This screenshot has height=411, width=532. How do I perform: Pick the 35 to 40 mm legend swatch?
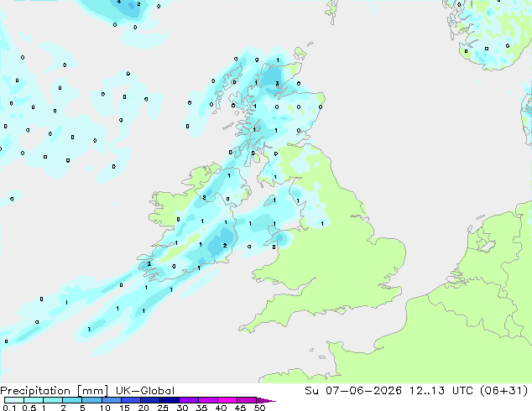208,400
